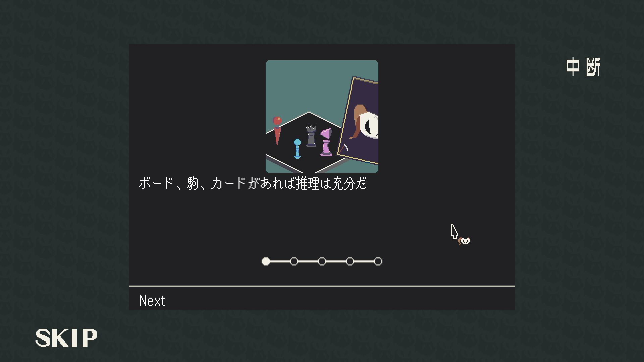
Task: Click the Japanese tutorial text line
Action: 253,183
